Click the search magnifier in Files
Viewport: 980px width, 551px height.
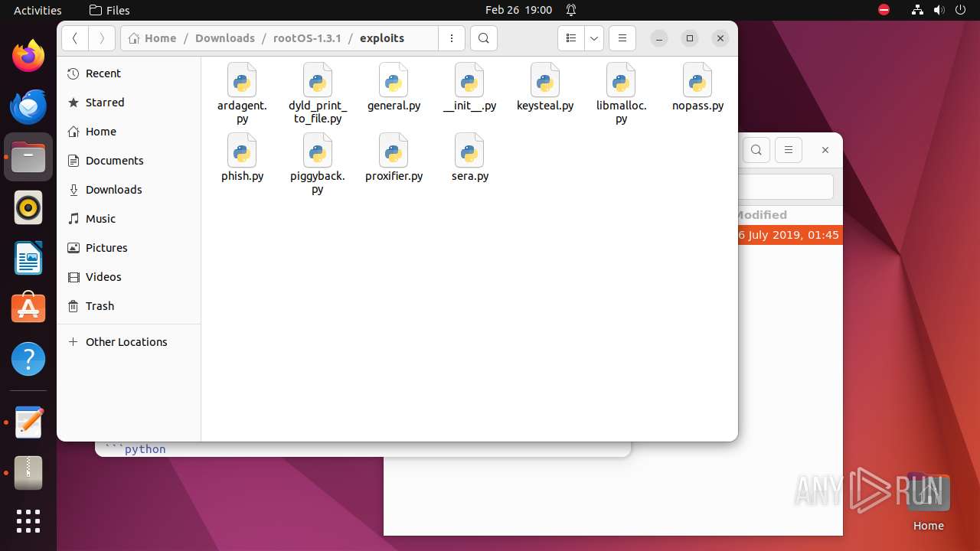(x=483, y=38)
